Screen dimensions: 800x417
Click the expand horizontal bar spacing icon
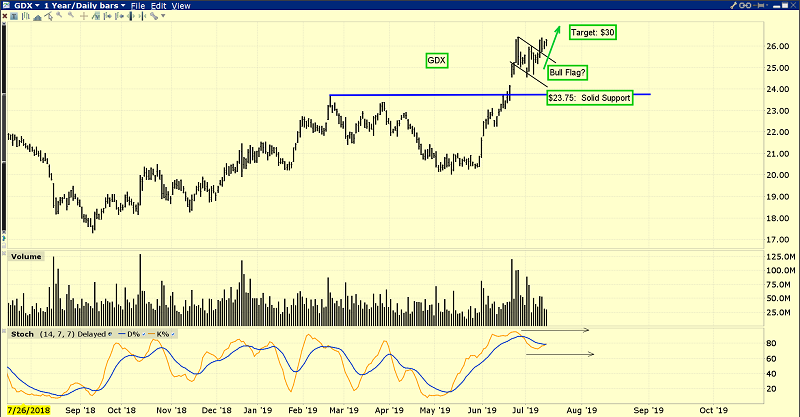tap(131, 16)
